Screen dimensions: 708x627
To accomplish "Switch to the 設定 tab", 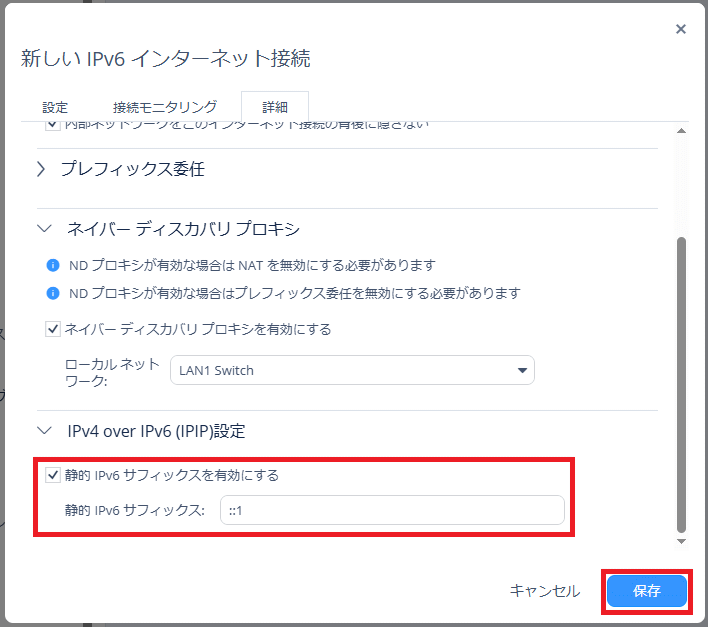I will (x=55, y=106).
